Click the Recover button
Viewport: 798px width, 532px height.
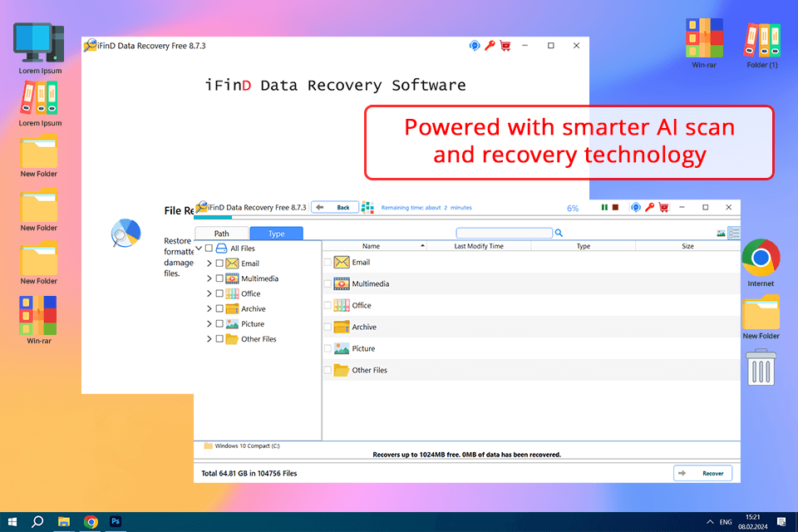[703, 473]
